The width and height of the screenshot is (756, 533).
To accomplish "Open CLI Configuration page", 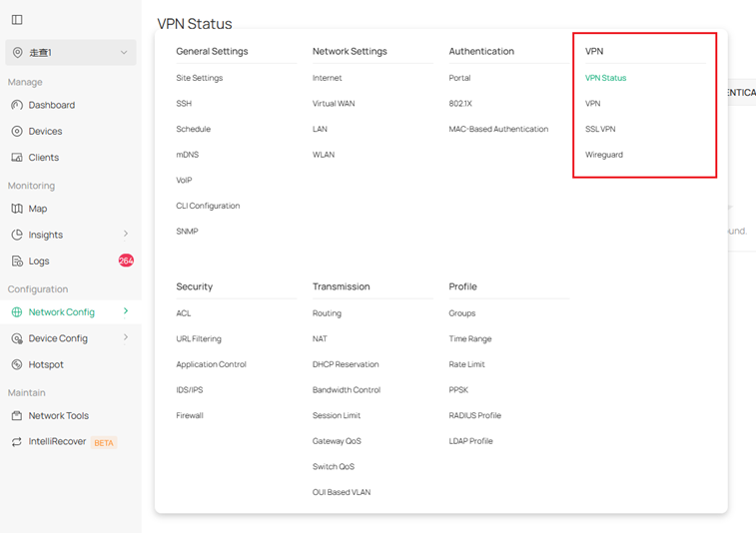I will point(208,206).
